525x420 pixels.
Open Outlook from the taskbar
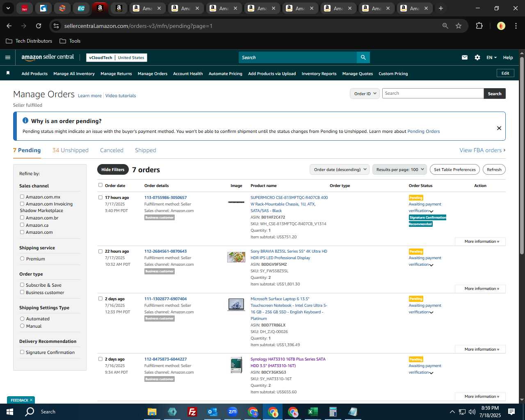coord(212,412)
